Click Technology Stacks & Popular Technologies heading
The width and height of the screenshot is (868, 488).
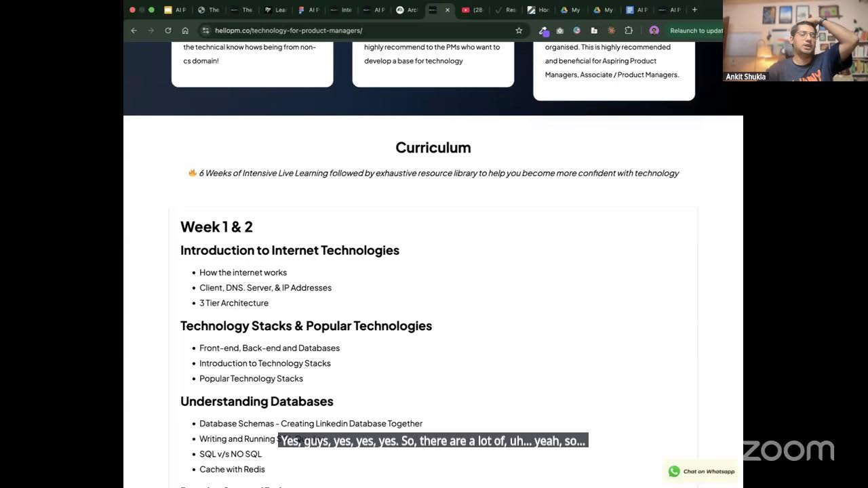(x=306, y=326)
